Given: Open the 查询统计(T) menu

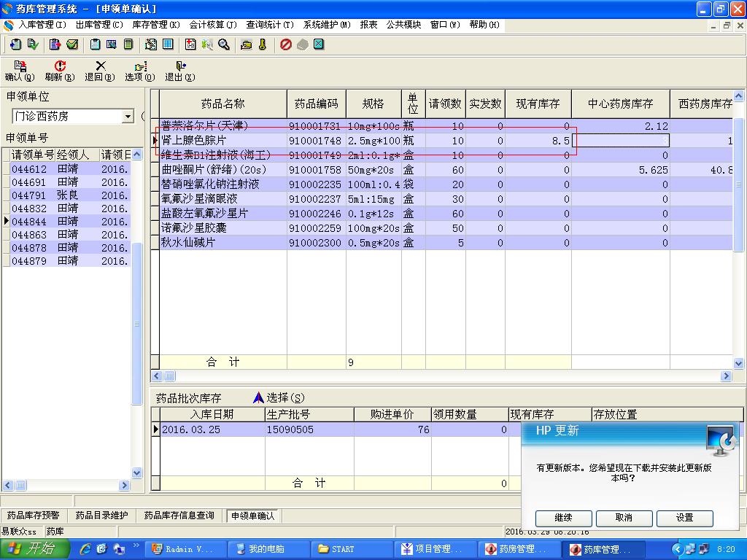Looking at the screenshot, I should pos(270,25).
